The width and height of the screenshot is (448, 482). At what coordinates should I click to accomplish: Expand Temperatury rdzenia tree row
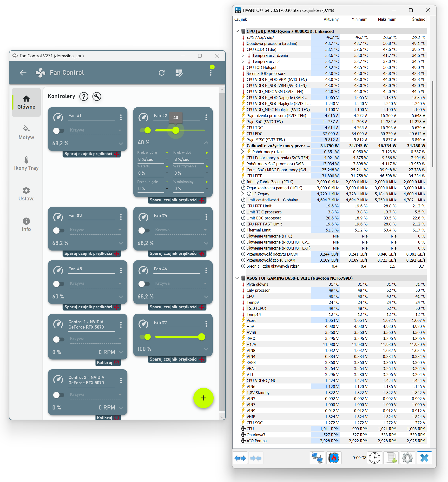243,55
